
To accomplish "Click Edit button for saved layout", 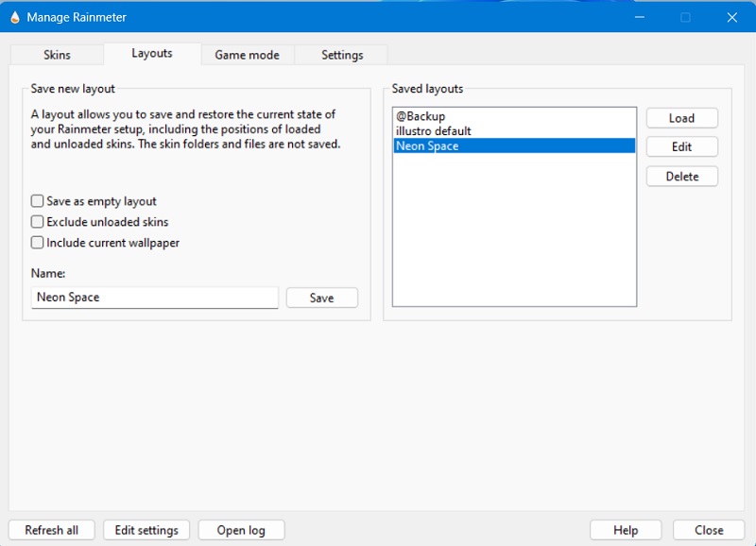I will coord(681,147).
